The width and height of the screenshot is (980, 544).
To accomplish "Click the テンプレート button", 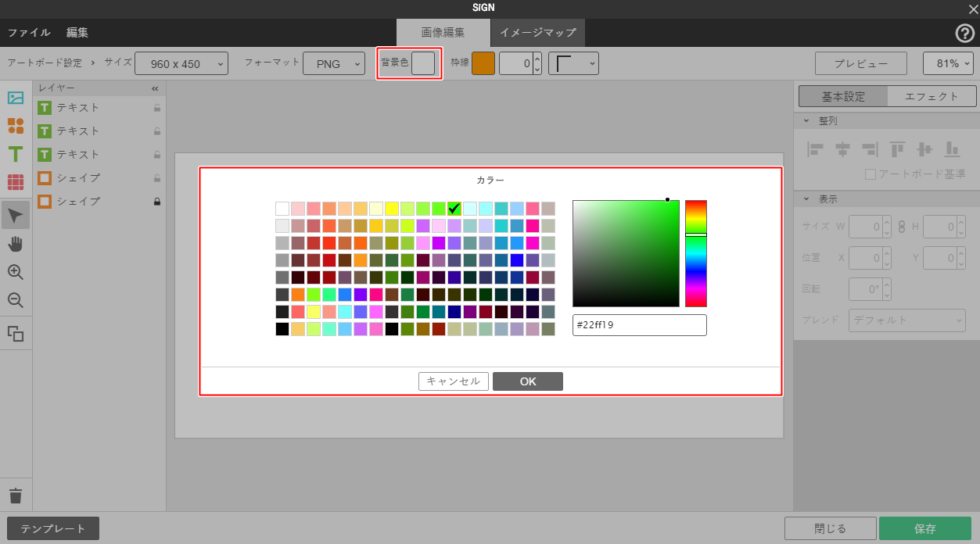I will [x=53, y=528].
